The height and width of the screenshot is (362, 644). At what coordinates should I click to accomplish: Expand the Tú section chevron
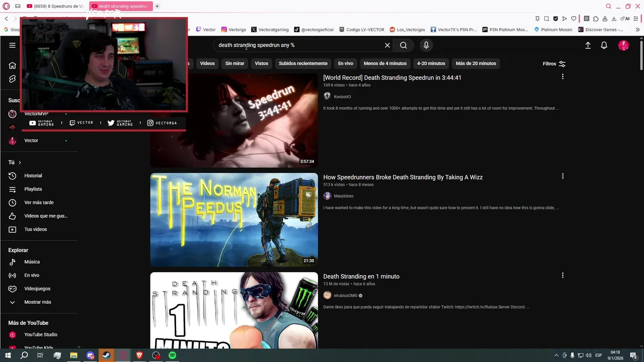click(x=20, y=162)
